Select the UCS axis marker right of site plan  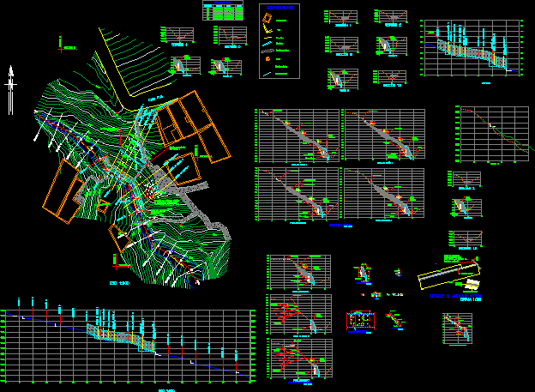tap(198, 152)
